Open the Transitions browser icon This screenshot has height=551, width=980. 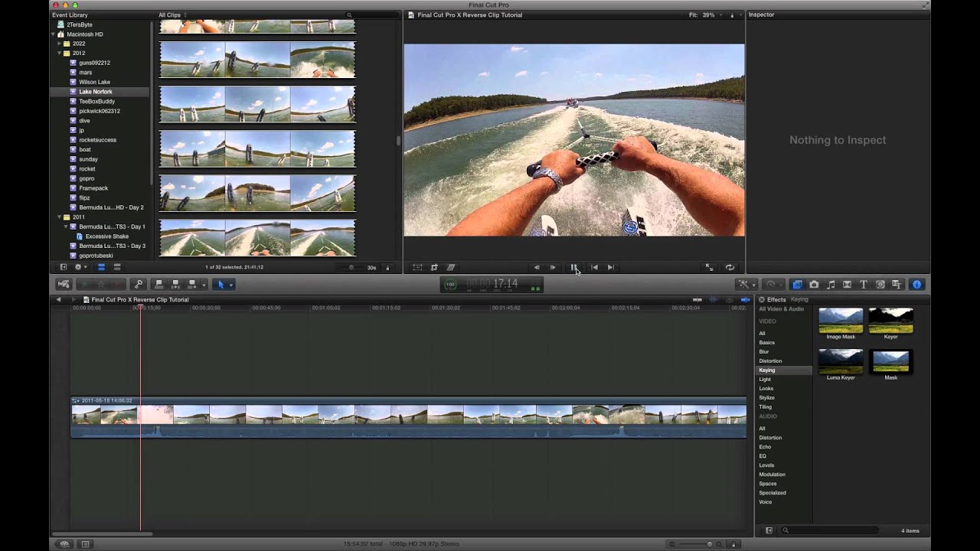pyautogui.click(x=847, y=285)
